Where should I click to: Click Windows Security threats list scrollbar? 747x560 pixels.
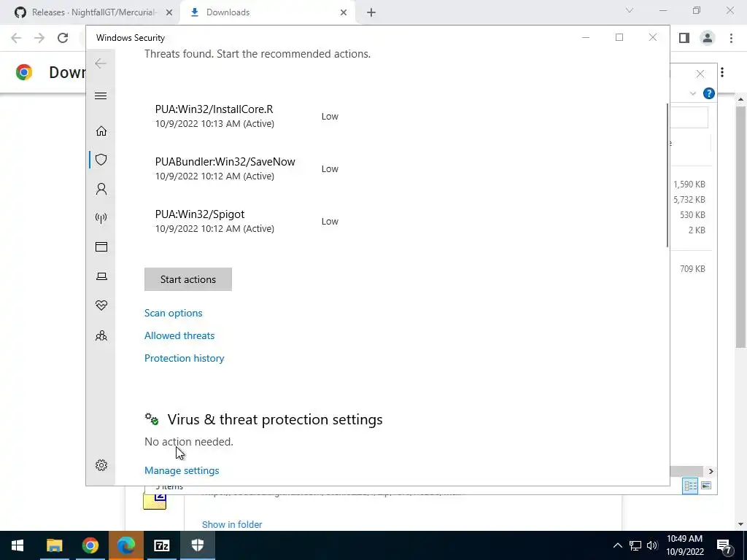(x=667, y=175)
